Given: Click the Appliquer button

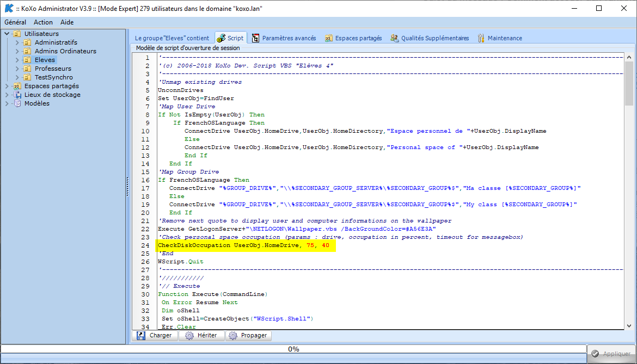Looking at the screenshot, I should (611, 354).
